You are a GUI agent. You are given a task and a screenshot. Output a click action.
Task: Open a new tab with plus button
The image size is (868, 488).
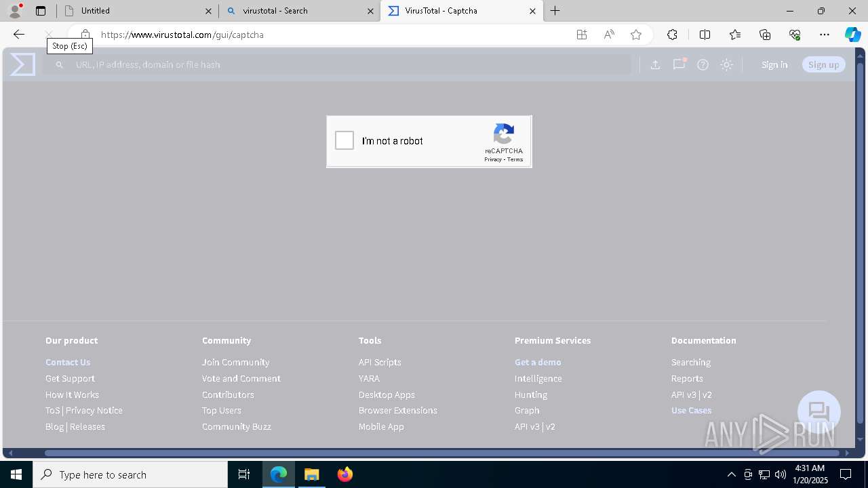555,11
